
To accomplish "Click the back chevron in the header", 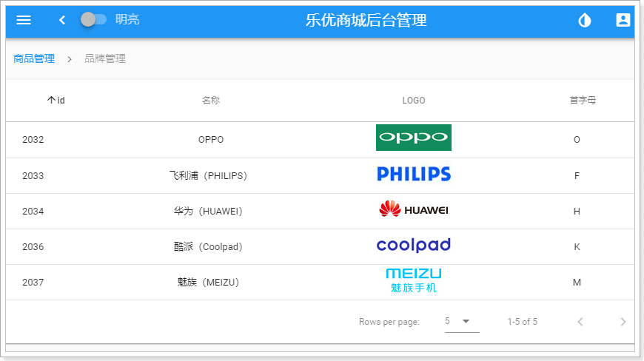I will point(62,20).
